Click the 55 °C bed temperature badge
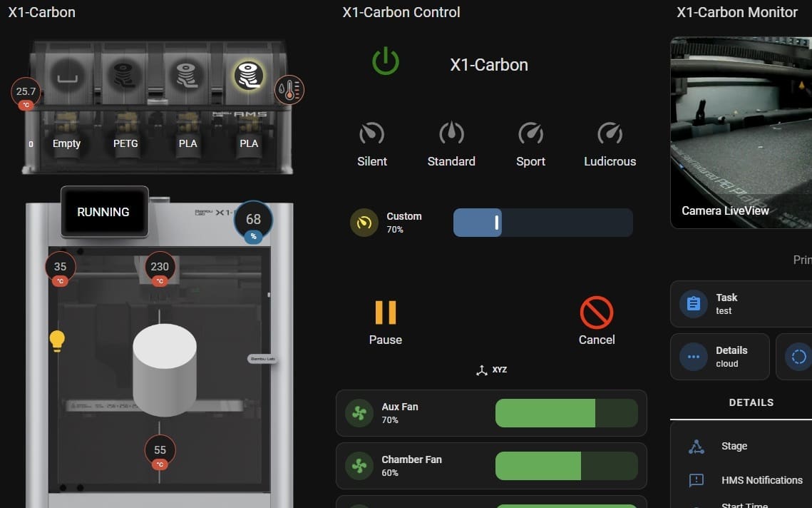 [x=160, y=452]
